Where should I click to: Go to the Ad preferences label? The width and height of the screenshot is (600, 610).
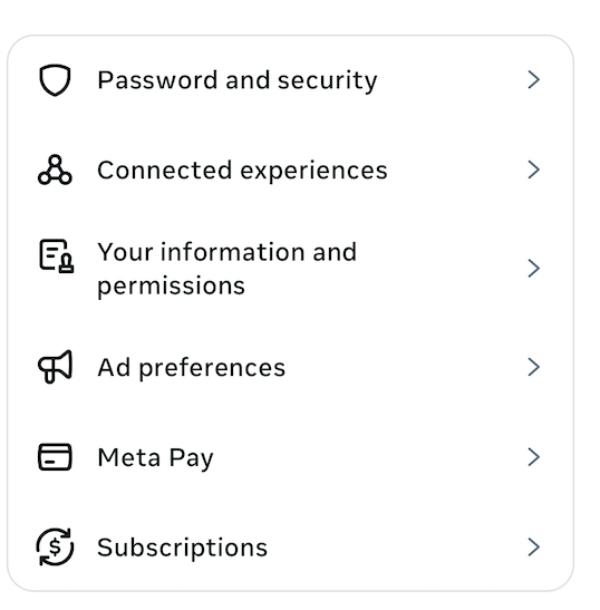(190, 368)
